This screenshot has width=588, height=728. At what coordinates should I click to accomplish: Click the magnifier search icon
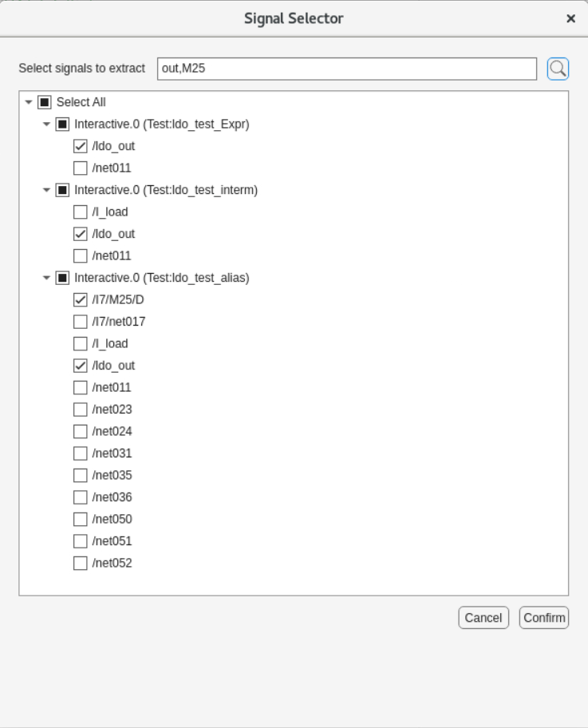(558, 69)
